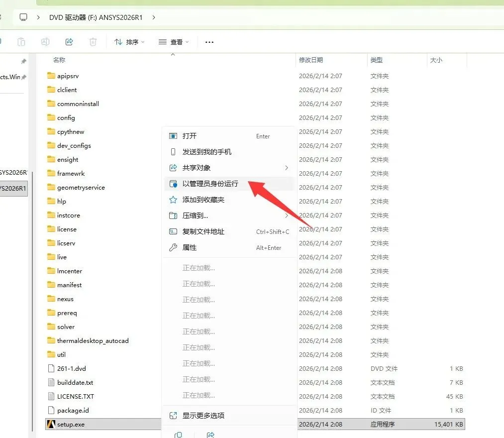Select the builddate.txt file
The width and height of the screenshot is (504, 438).
pyautogui.click(x=70, y=382)
